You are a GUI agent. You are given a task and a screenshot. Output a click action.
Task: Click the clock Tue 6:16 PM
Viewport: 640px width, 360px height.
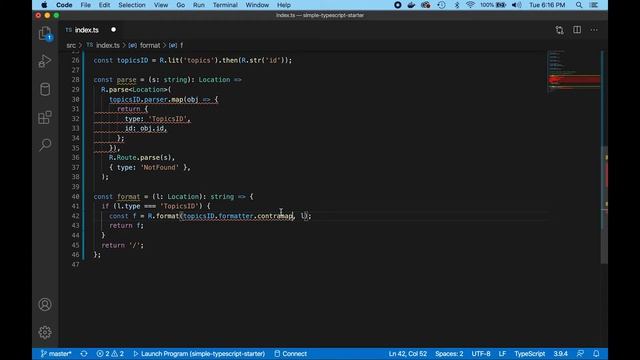[547, 5]
